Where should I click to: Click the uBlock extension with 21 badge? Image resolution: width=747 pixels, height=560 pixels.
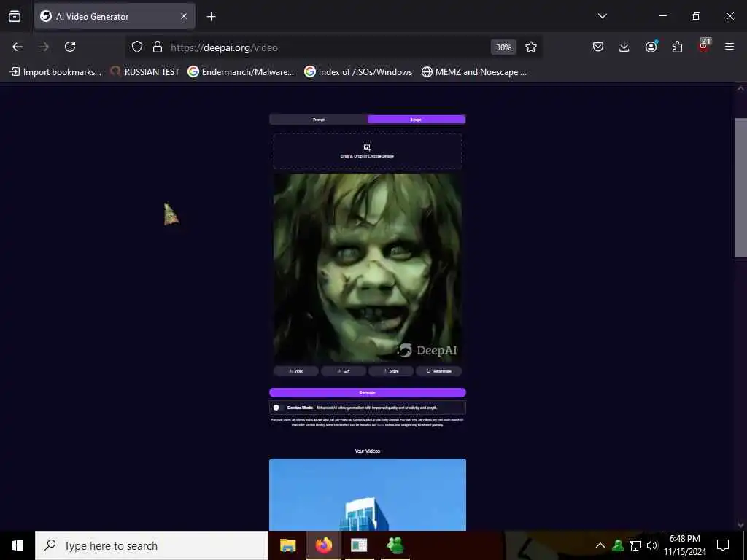click(x=704, y=46)
